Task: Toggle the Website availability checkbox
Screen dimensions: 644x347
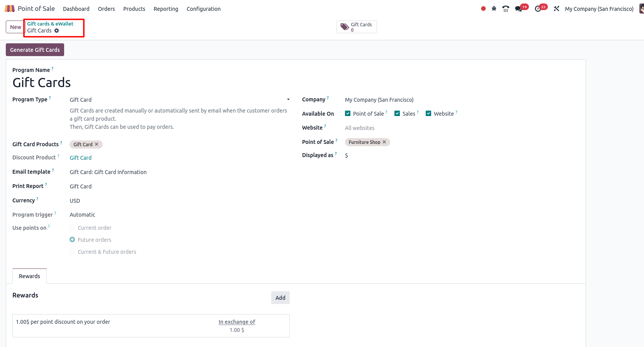Action: tap(428, 113)
